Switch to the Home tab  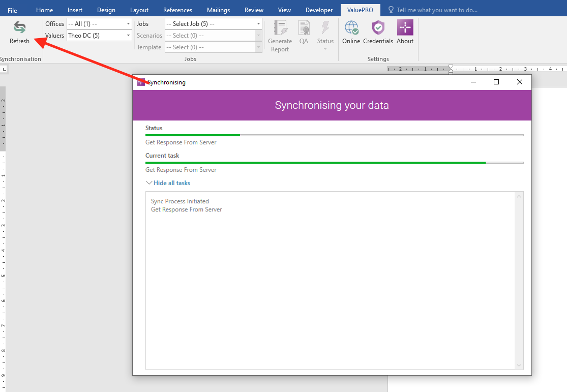(44, 10)
